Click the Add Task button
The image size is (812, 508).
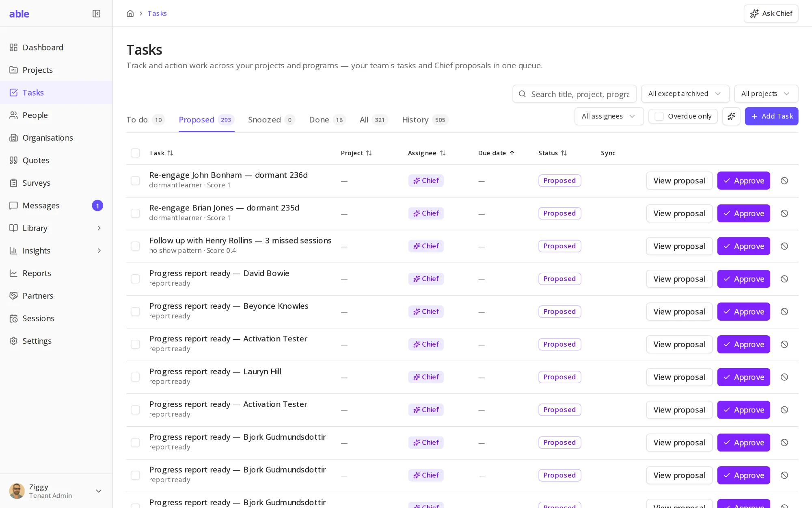coord(771,116)
